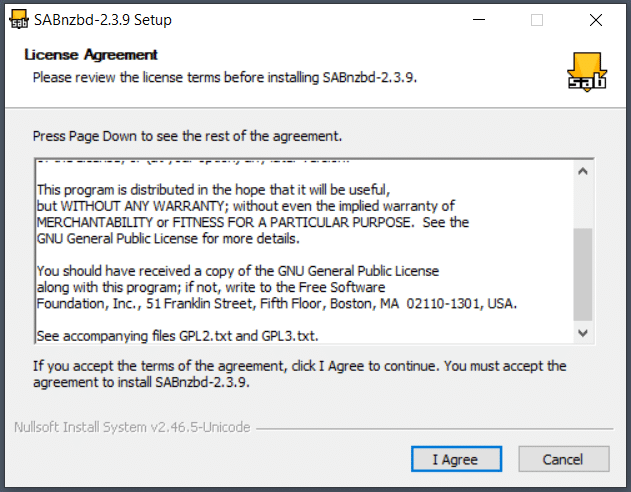Viewport: 631px width, 492px height.
Task: Click the 'SABnzbd-2.3.9 Setup' window title
Action: click(x=103, y=20)
